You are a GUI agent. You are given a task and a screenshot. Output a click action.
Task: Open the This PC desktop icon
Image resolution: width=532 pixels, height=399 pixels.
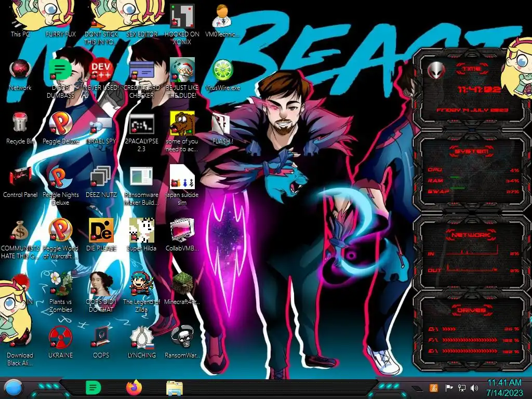coord(20,20)
